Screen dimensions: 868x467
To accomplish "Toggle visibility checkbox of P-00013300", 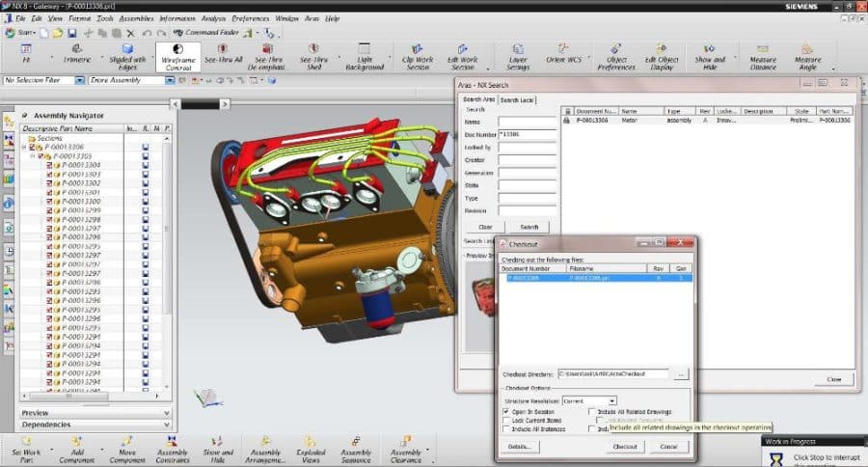I will [x=49, y=201].
